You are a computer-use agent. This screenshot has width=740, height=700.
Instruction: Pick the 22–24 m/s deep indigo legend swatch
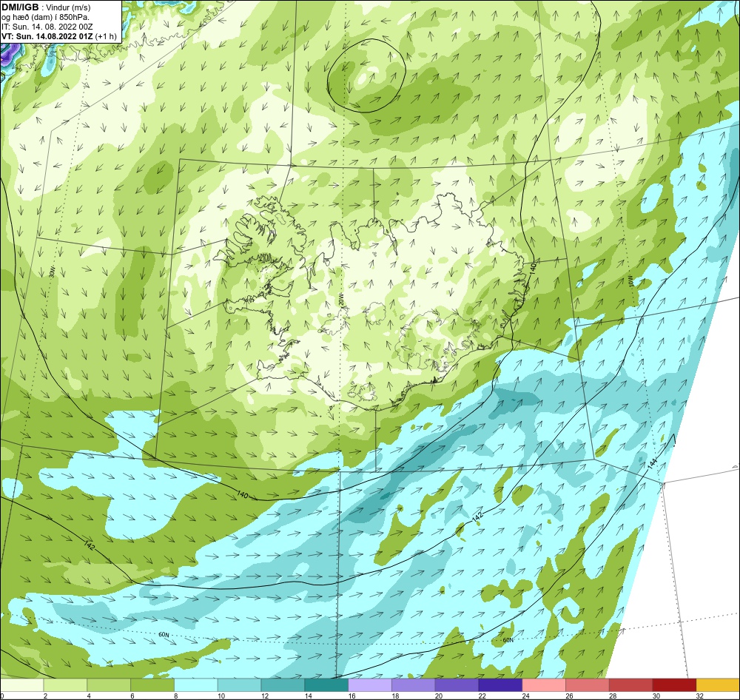pos(500,685)
